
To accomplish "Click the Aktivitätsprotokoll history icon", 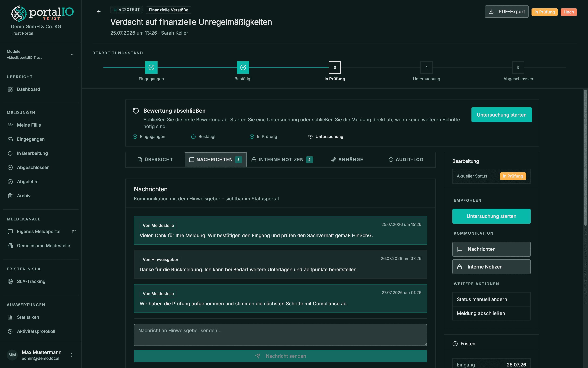I will (10, 331).
